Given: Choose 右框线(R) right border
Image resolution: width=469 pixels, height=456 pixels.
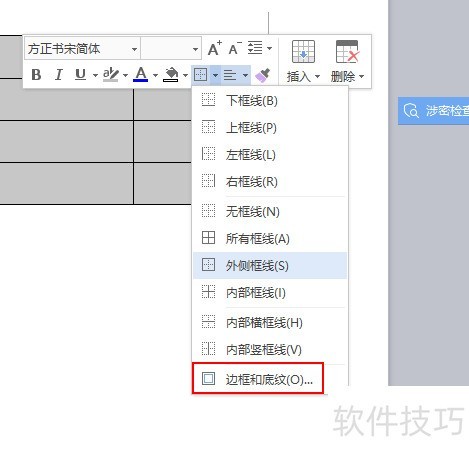Looking at the screenshot, I should coord(270,182).
